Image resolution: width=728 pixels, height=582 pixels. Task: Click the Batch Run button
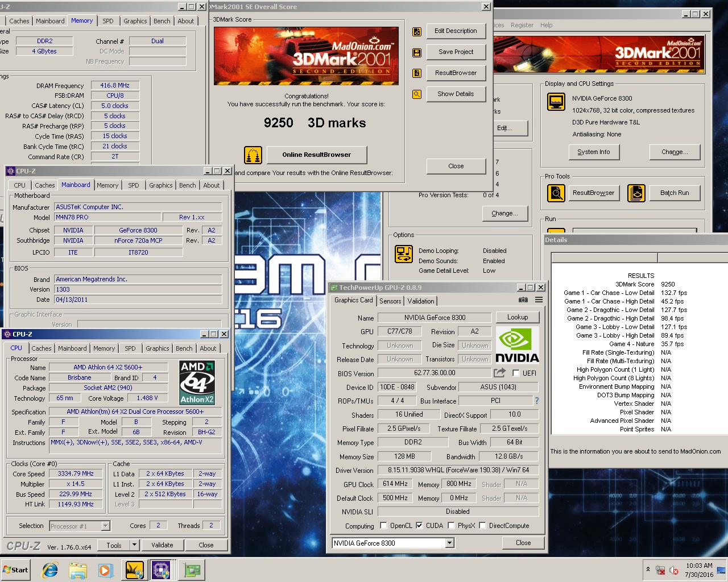[675, 193]
